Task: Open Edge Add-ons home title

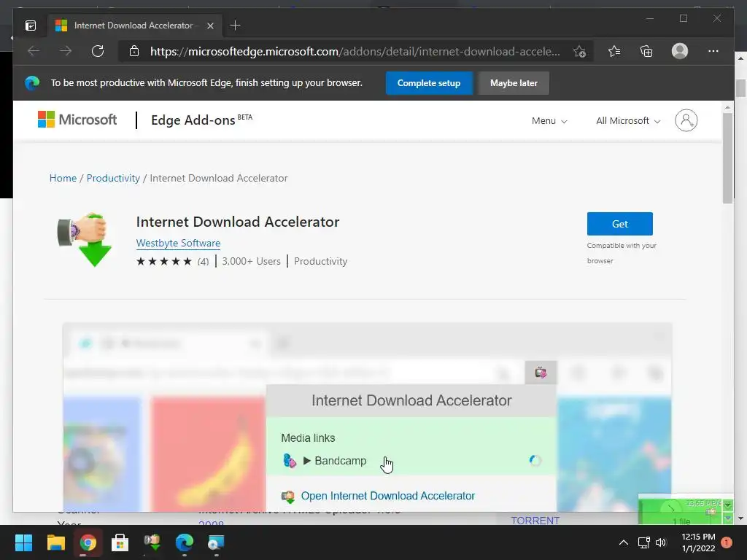Action: coord(201,120)
